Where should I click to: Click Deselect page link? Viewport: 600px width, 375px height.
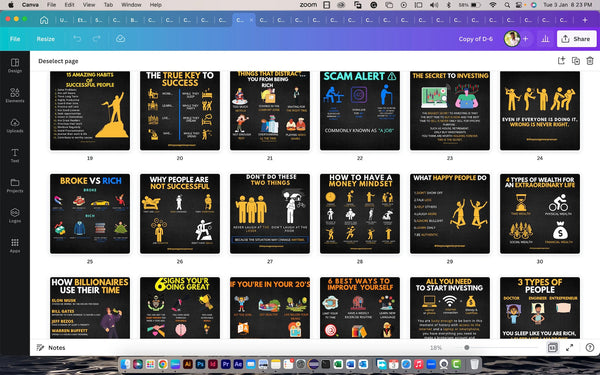click(x=58, y=61)
